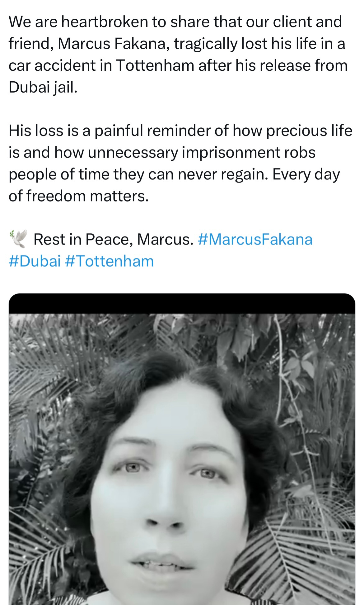Click the "of freedom matters." line
364x605 pixels.
79,196
